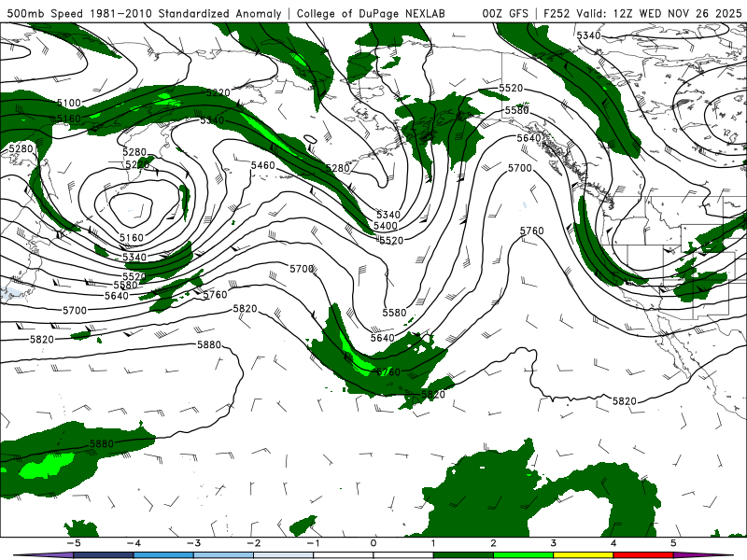Click the yellow 3-to-4 colorbar segment
This screenshot has height=560, width=747.
583,555
